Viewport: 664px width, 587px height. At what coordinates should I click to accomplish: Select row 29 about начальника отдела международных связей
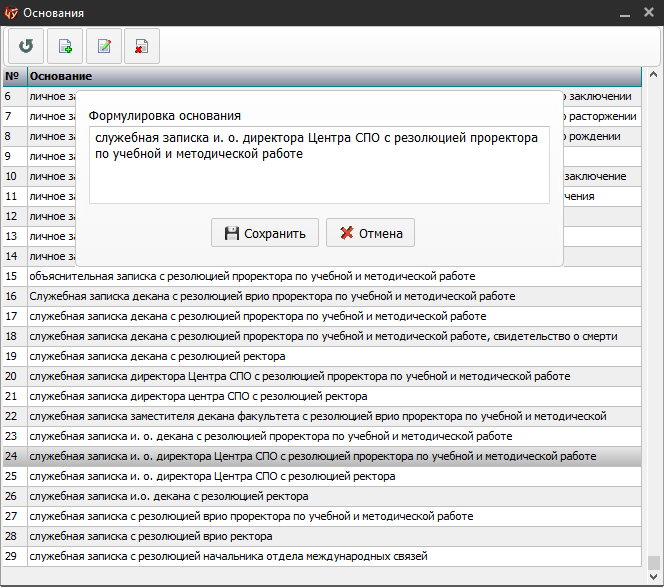pos(228,556)
